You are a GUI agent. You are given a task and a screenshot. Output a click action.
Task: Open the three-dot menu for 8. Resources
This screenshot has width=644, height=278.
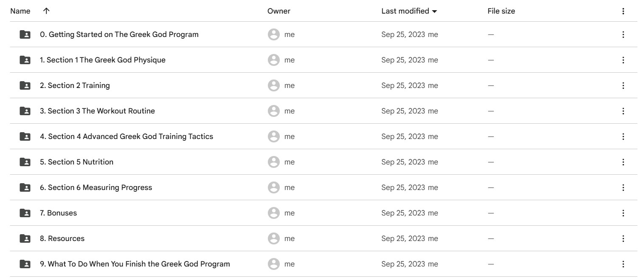click(623, 238)
